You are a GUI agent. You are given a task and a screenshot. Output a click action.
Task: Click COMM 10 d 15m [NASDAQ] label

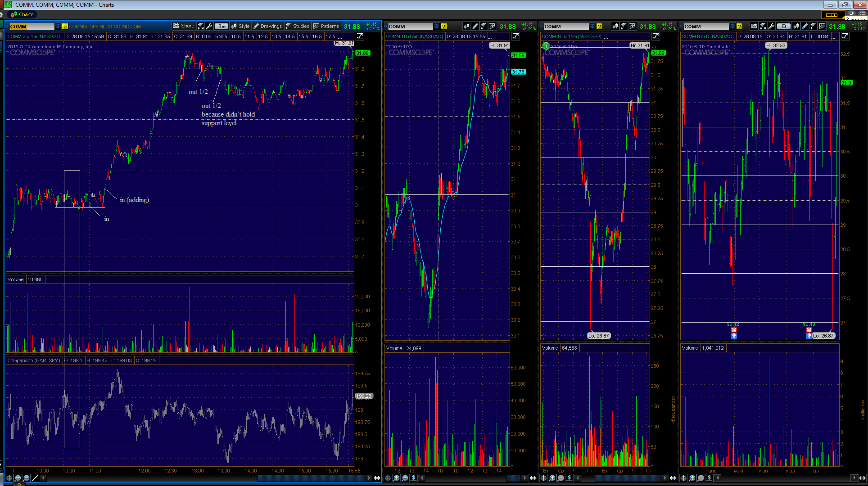tap(571, 36)
